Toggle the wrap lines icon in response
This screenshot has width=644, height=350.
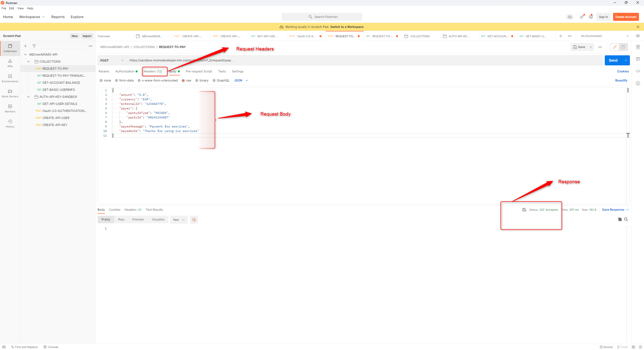coord(194,220)
